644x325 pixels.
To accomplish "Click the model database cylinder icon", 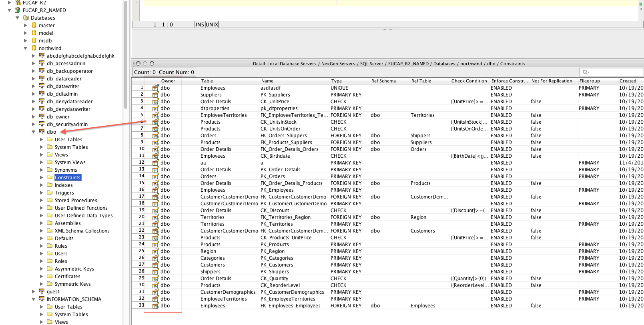I will [x=34, y=33].
